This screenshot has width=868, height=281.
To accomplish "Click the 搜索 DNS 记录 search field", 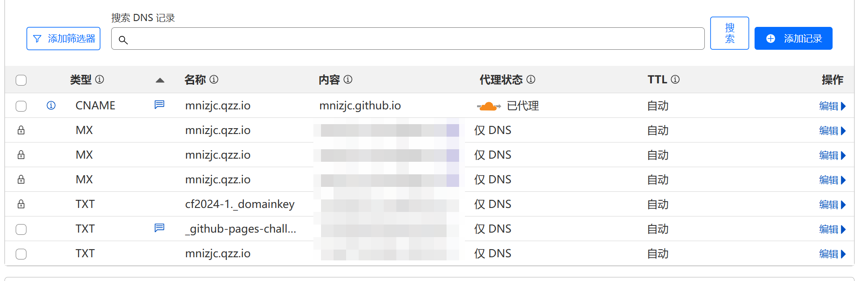I will (408, 39).
